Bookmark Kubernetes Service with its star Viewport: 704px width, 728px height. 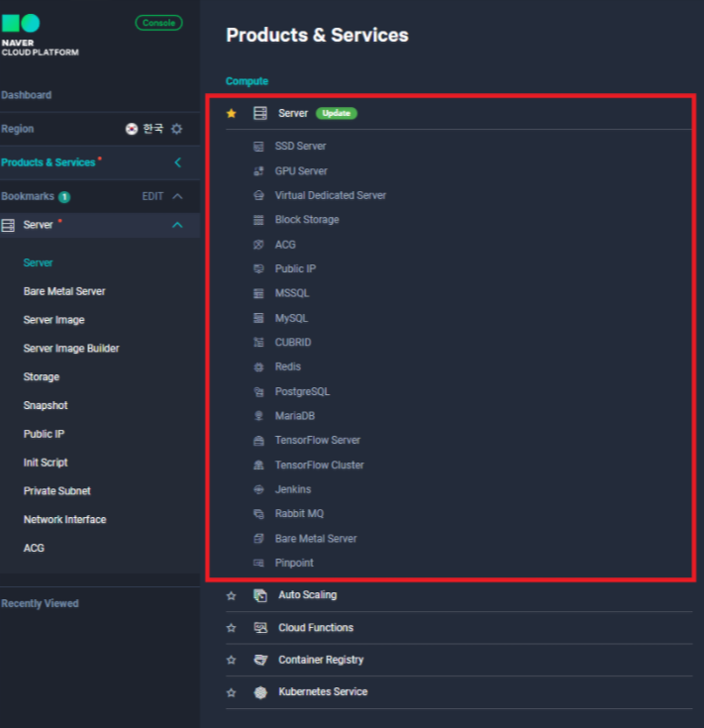pos(231,692)
